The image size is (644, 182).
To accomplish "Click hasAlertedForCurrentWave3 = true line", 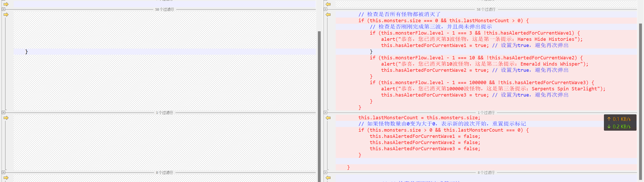I will pyautogui.click(x=475, y=95).
